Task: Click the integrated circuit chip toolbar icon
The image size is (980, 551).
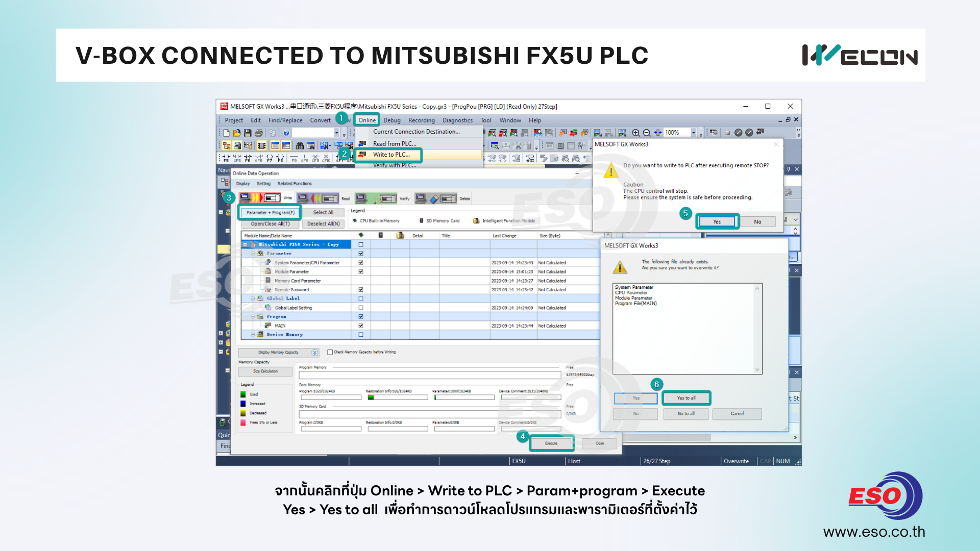Action: (261, 146)
